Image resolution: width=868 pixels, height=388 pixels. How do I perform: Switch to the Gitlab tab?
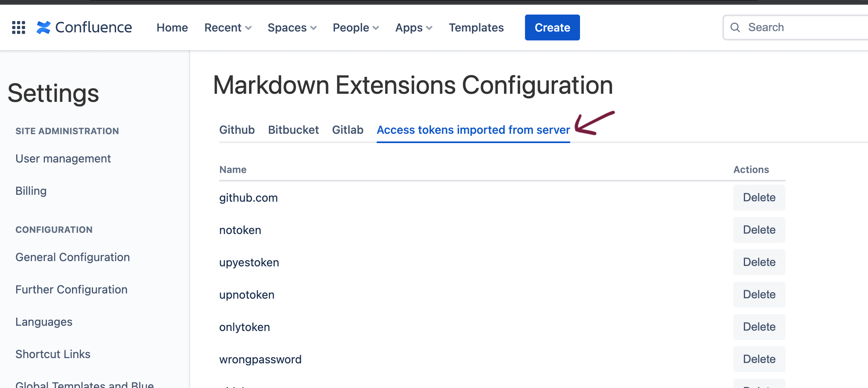[348, 130]
